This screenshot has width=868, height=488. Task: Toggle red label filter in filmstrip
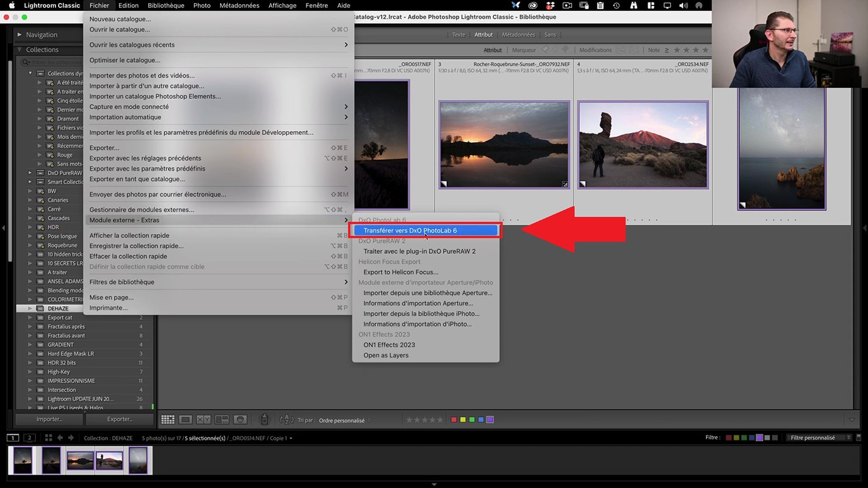coord(729,438)
